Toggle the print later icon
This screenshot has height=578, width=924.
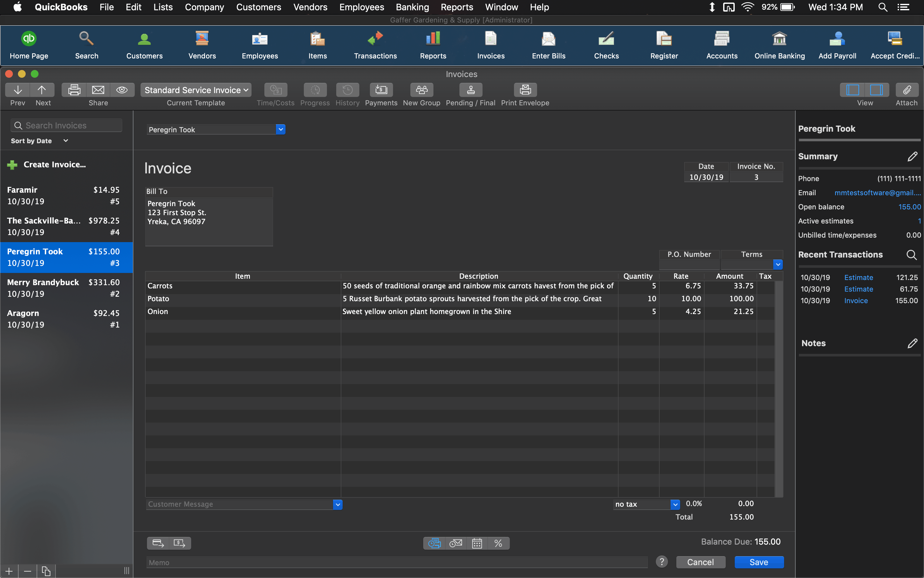point(434,543)
